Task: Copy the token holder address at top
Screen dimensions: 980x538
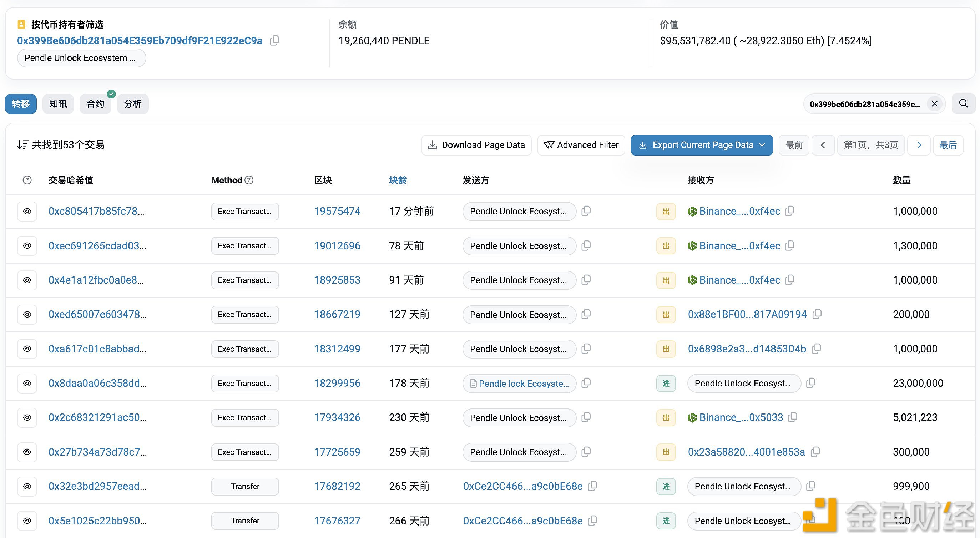Action: coord(274,40)
